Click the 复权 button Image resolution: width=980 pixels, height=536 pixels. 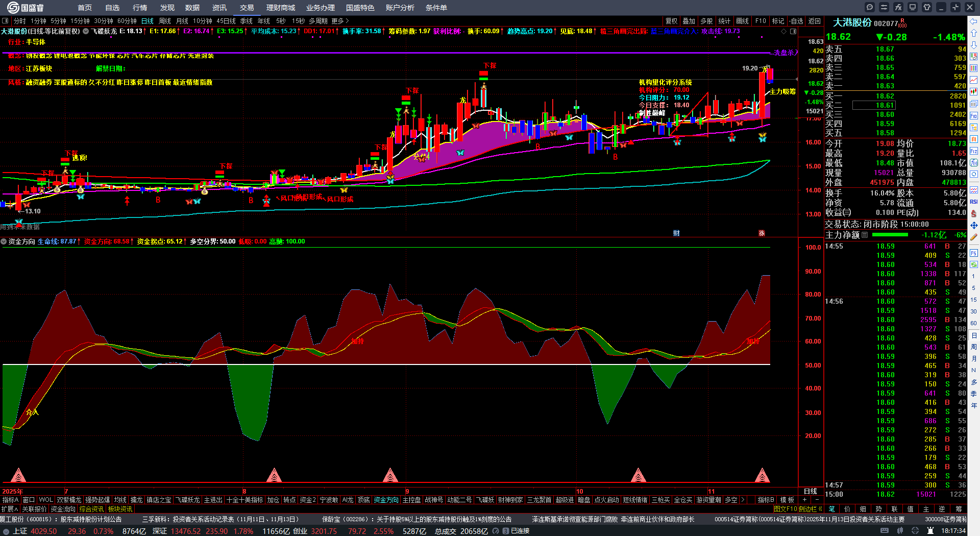(671, 21)
